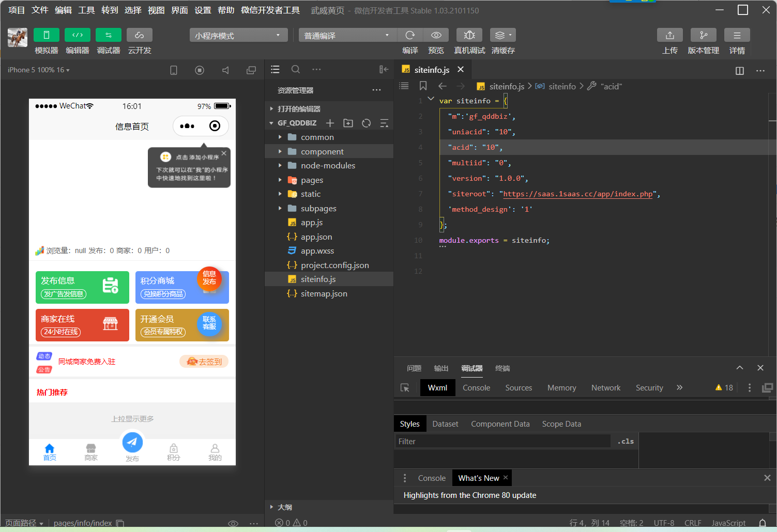Close the What's New drawer tab
The height and width of the screenshot is (532, 777).
click(506, 478)
